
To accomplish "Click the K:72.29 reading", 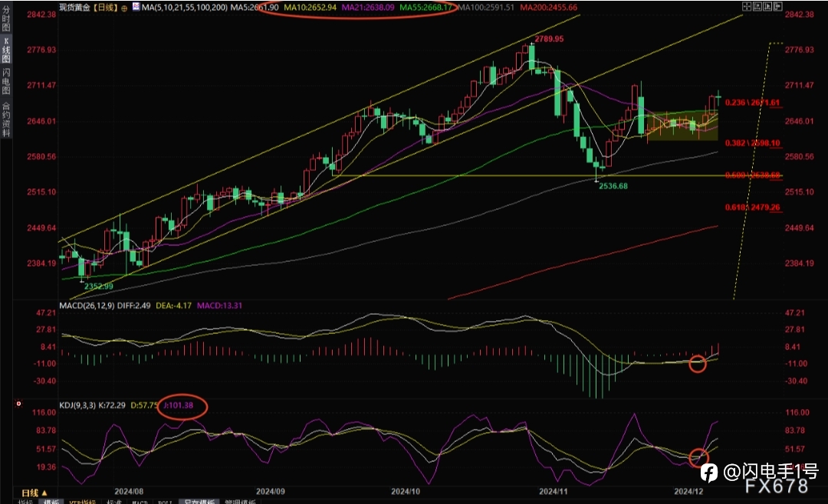I will pyautogui.click(x=112, y=405).
